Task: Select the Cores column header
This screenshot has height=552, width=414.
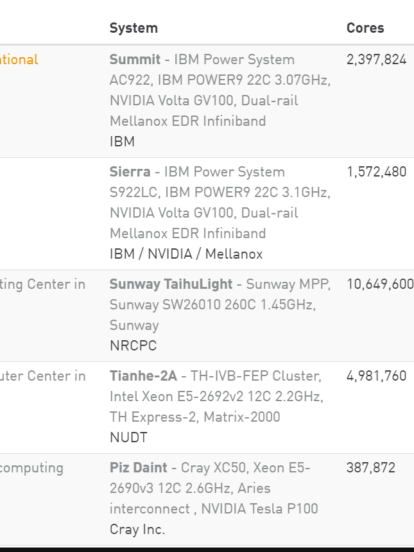Action: 365,28
